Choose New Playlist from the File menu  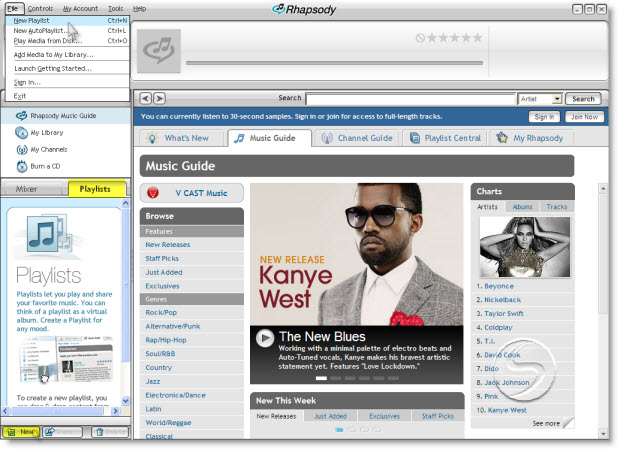[35, 20]
